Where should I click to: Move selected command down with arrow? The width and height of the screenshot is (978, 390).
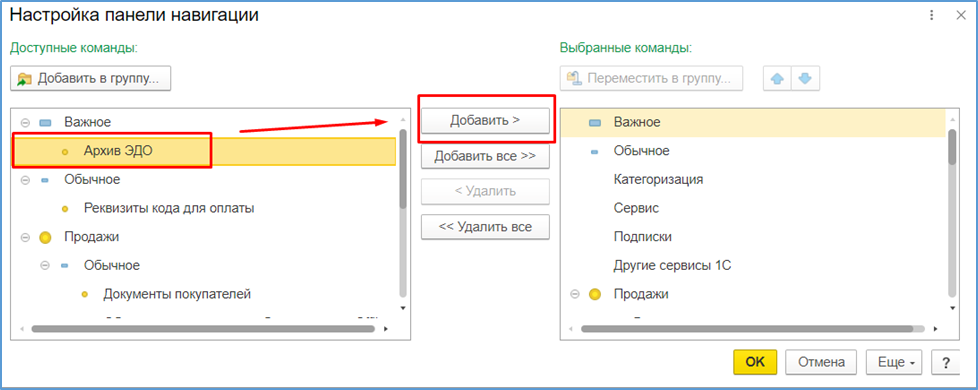pyautogui.click(x=805, y=79)
